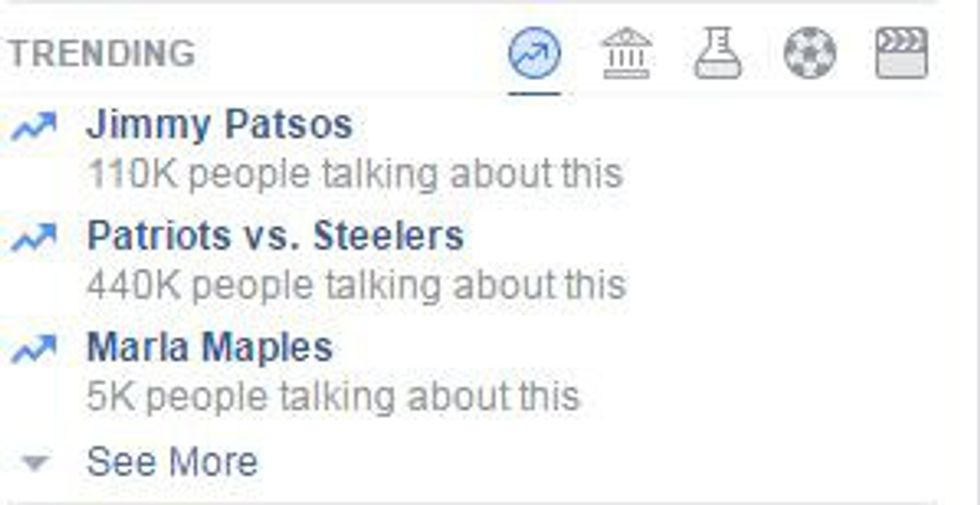This screenshot has width=980, height=505.
Task: Open the Marla Maples trending topic
Action: pyautogui.click(x=209, y=348)
